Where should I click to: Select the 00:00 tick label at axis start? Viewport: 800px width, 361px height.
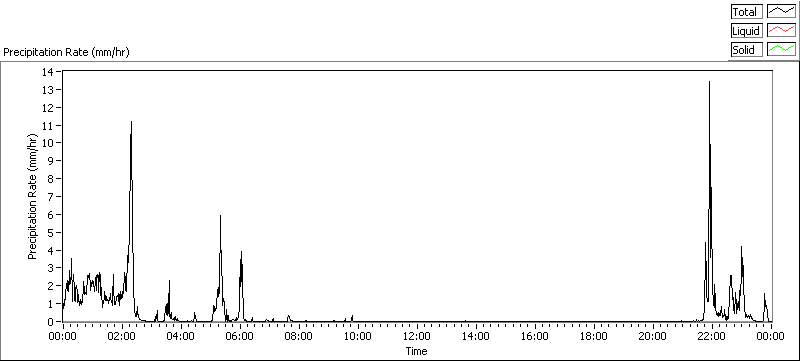click(x=63, y=337)
